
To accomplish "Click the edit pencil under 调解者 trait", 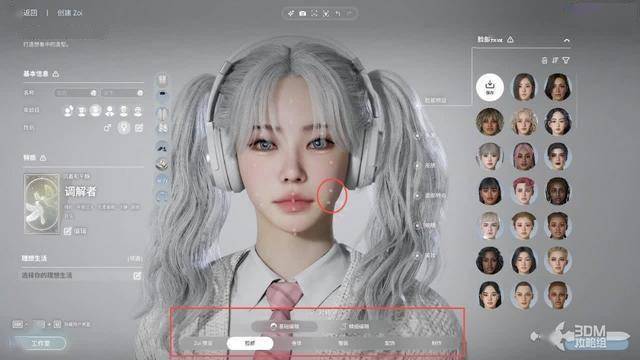I will point(68,231).
